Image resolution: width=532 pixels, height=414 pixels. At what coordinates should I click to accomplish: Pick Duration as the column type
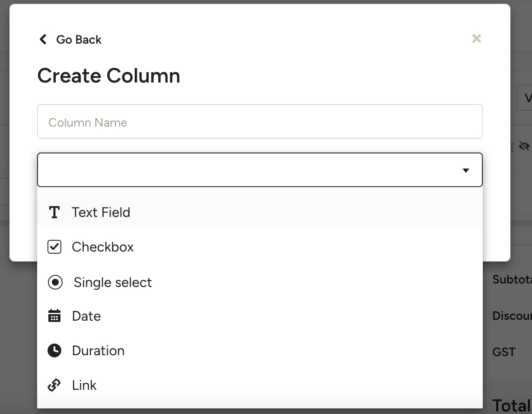coord(98,350)
